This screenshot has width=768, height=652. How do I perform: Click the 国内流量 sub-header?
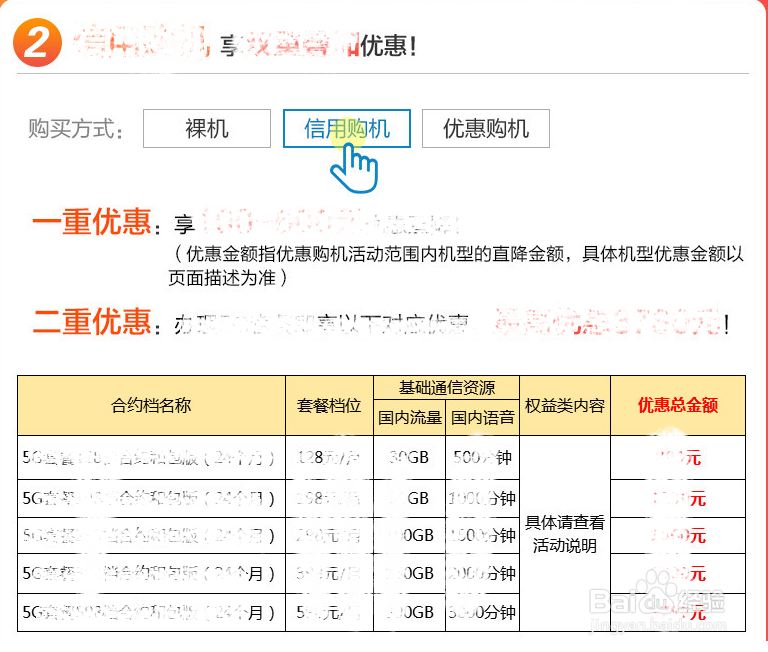tap(409, 418)
